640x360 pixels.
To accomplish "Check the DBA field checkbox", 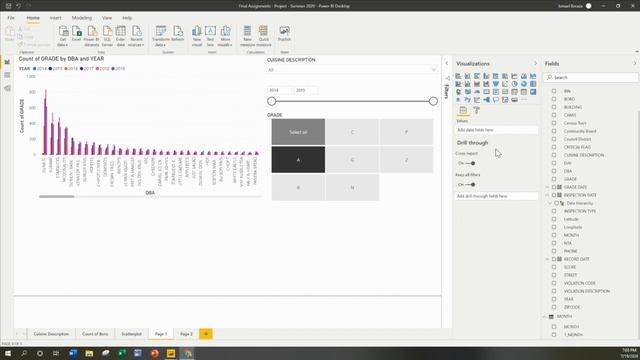I will coord(554,171).
